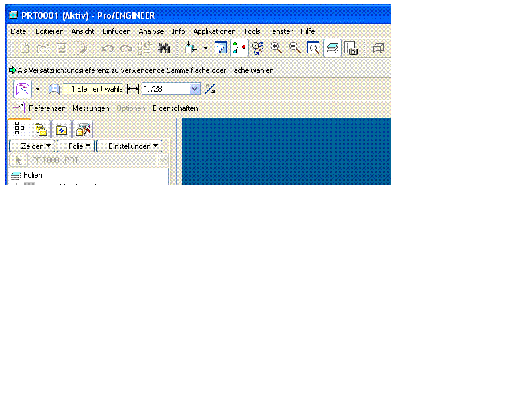
Task: Open a file with the Open folder icon
Action: point(43,48)
